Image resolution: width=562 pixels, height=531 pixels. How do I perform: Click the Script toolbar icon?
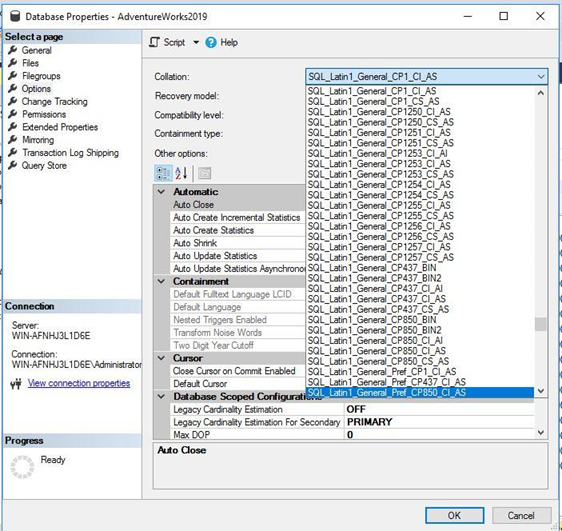click(x=154, y=42)
